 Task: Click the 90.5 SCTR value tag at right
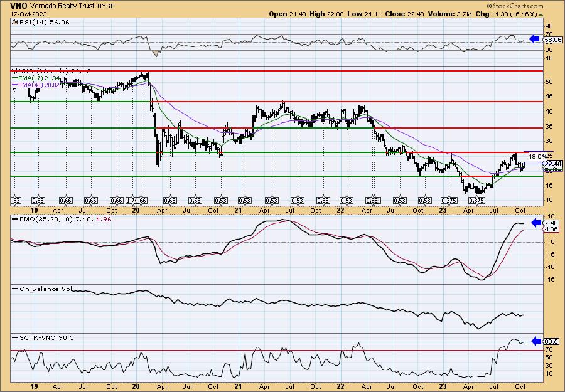[x=552, y=341]
